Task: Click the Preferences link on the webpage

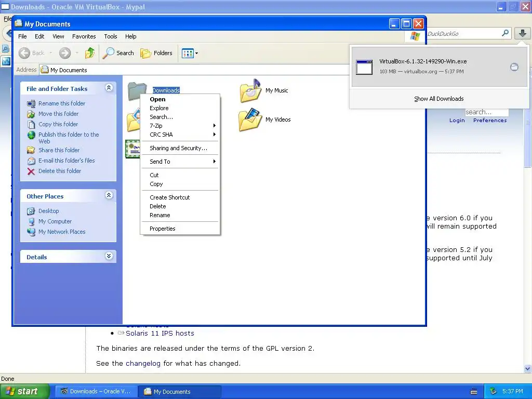Action: pyautogui.click(x=490, y=121)
